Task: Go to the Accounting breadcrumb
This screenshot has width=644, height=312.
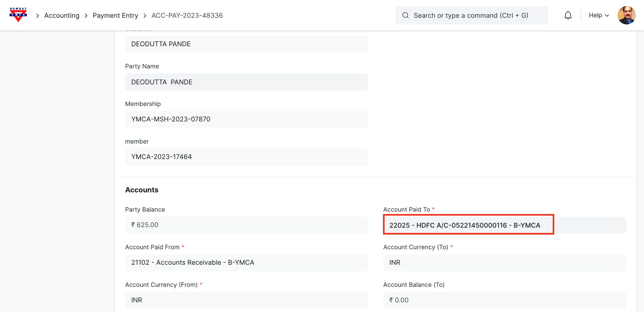Action: (x=62, y=15)
